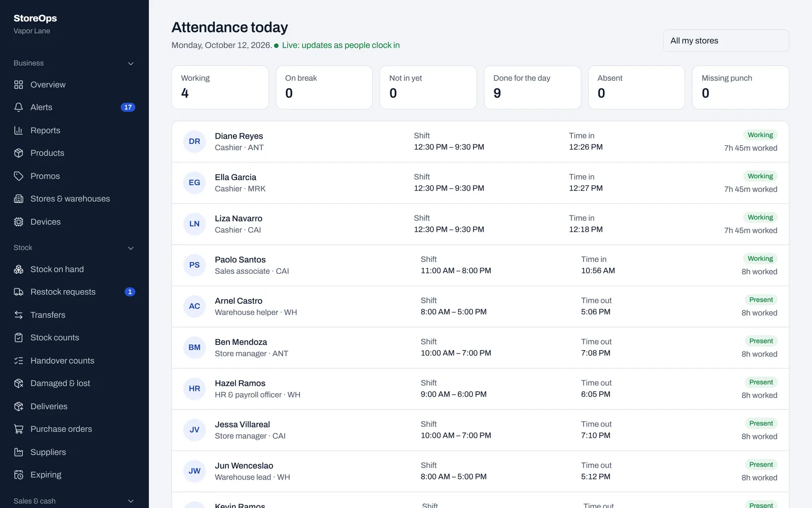The image size is (812, 508).
Task: Click the Not in yet summary card
Action: (x=428, y=87)
